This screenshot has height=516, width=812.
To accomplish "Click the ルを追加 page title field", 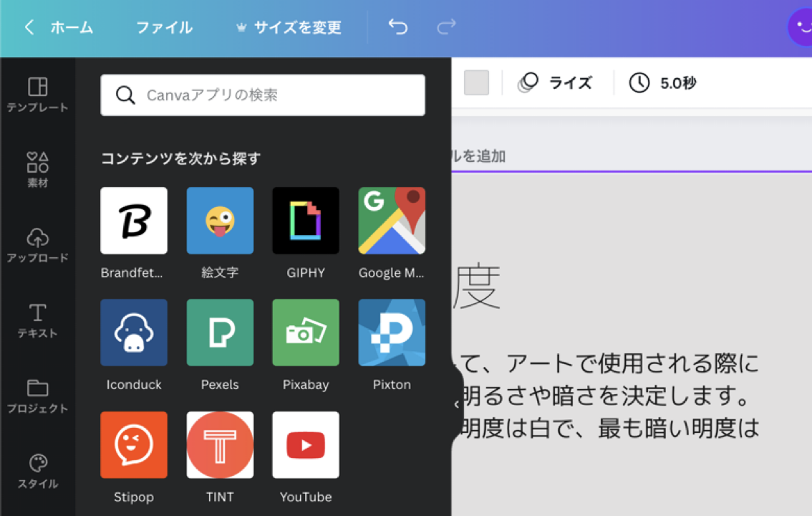I will tap(478, 156).
